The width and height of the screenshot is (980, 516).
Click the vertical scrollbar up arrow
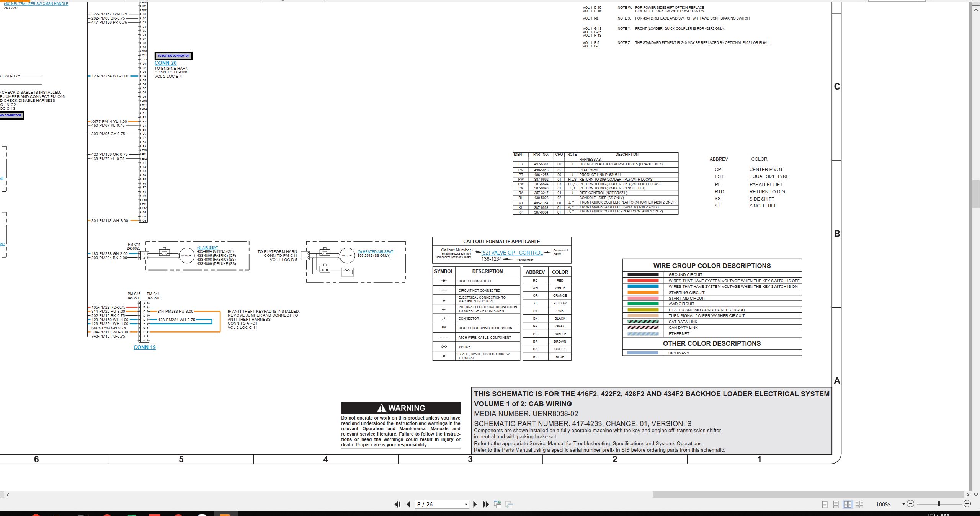pos(976,10)
